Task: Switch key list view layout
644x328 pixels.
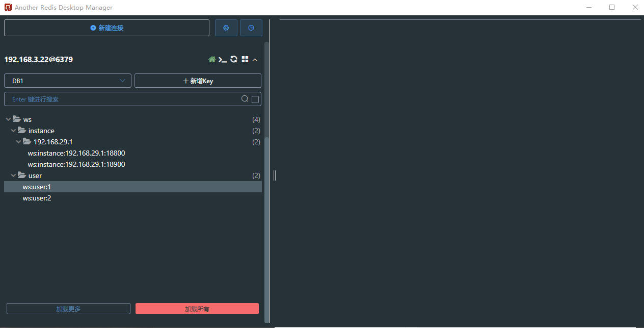Action: pyautogui.click(x=245, y=59)
